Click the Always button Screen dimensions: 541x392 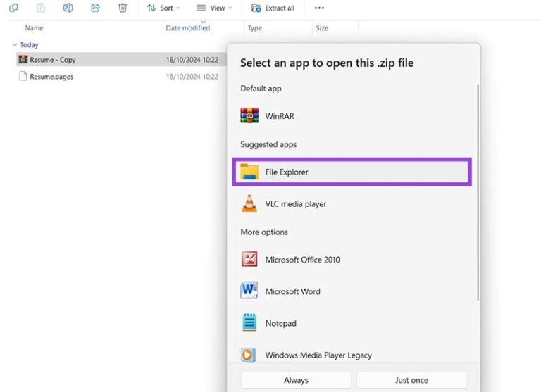tap(296, 380)
